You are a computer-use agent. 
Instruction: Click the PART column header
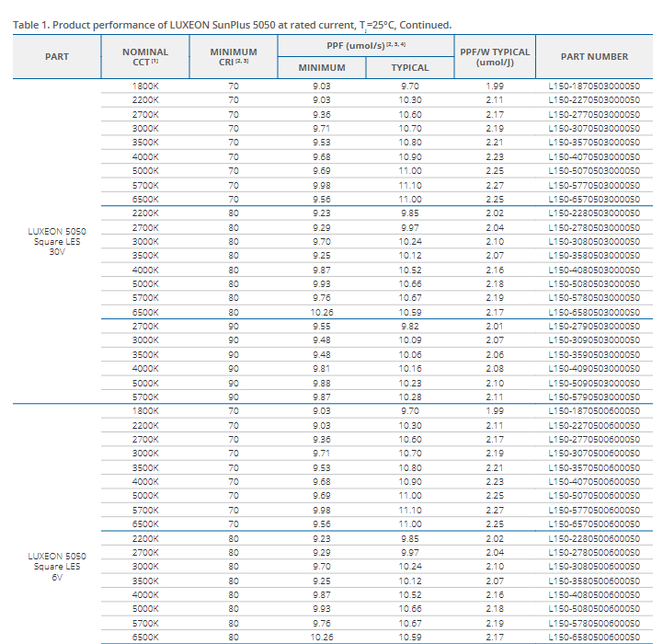57,57
